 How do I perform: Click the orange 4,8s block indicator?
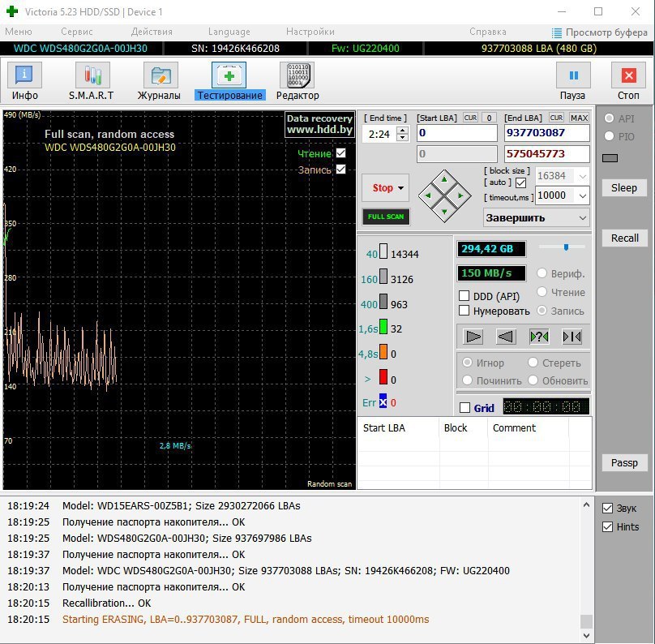[x=383, y=352]
